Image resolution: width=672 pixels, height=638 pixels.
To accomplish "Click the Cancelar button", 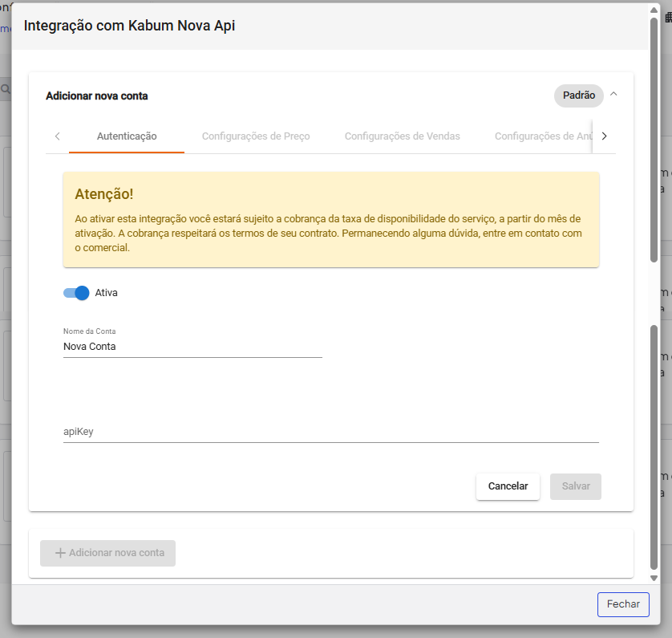I will click(x=508, y=486).
